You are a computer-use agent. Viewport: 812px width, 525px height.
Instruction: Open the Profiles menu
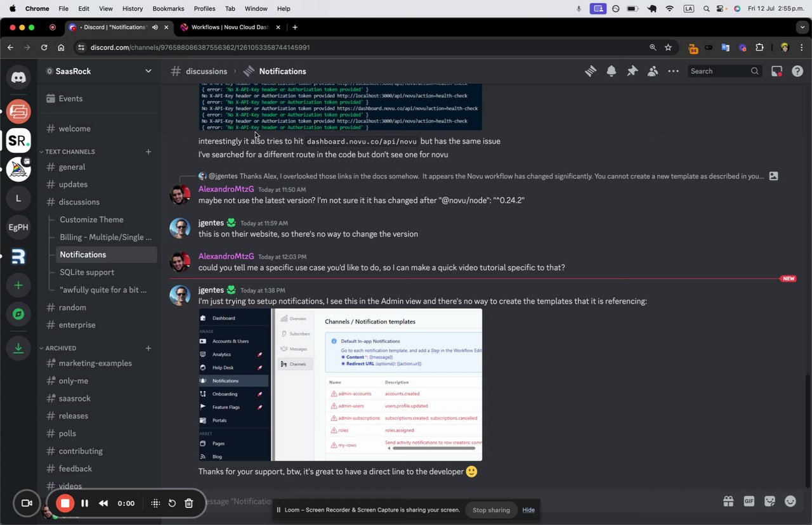204,8
